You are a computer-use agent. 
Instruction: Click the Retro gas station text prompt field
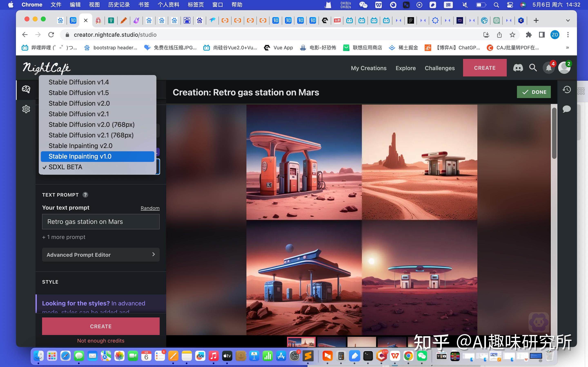tap(101, 222)
